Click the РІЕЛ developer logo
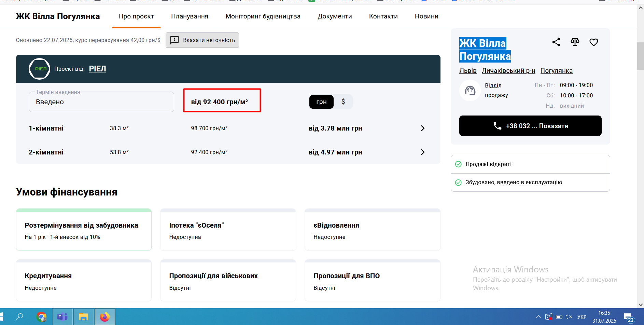The height and width of the screenshot is (325, 644). [39, 69]
